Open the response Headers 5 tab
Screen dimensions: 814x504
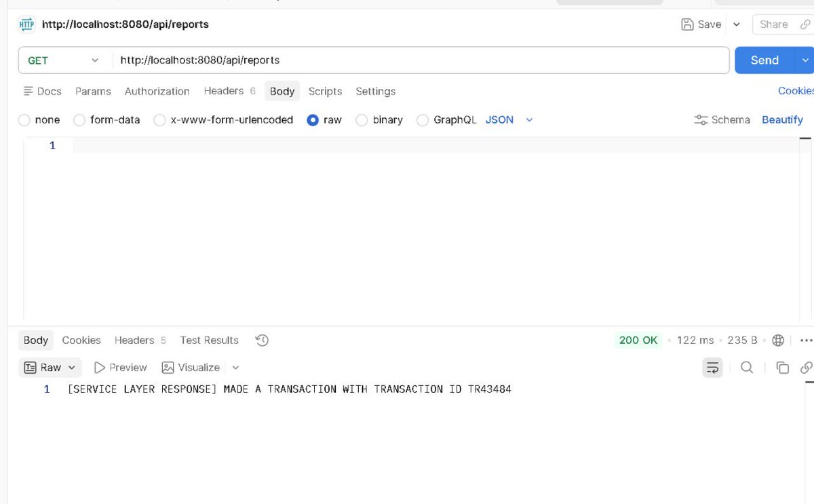click(140, 340)
